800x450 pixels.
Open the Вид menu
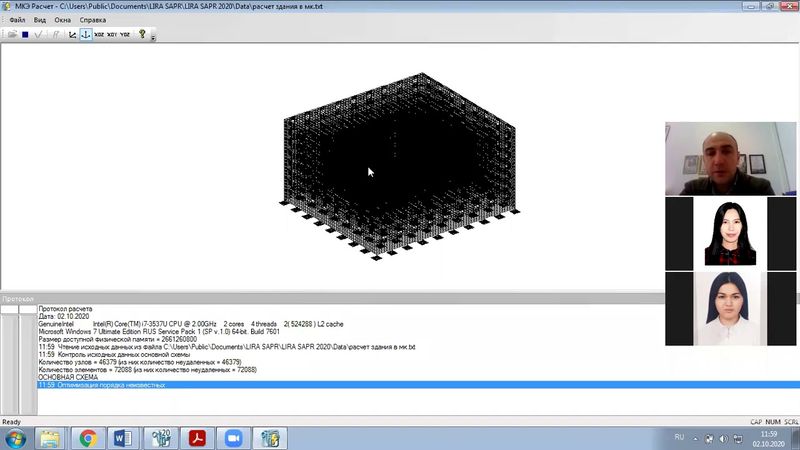tap(40, 20)
